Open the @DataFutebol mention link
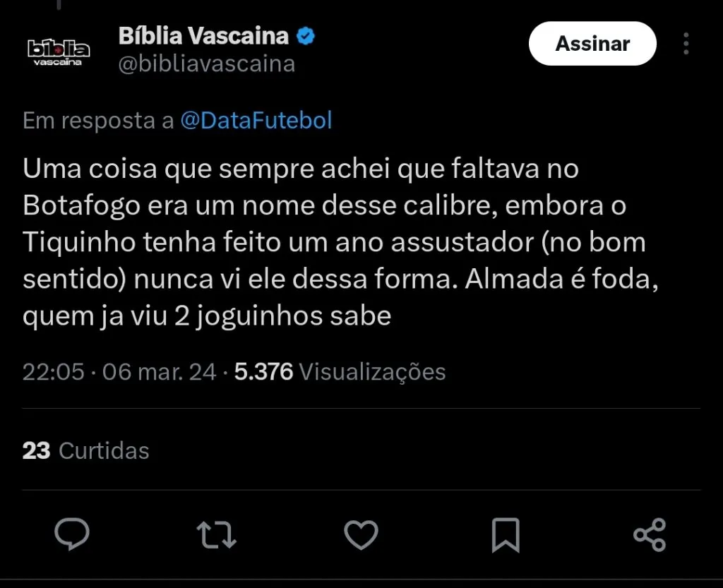Viewport: 723px width, 588px height. tap(256, 121)
